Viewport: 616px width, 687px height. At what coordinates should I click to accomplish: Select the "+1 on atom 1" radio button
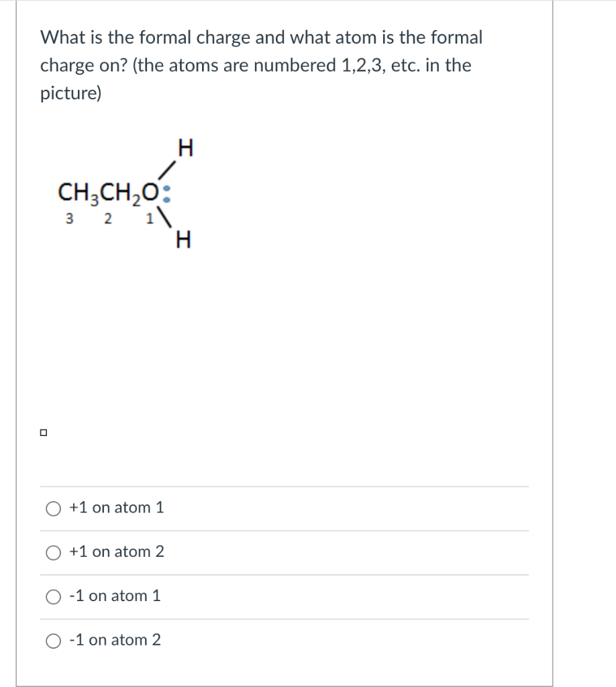tap(52, 509)
